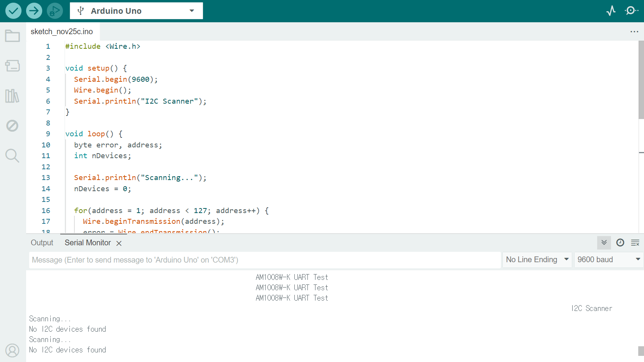Open the Serial Plotter icon
Viewport: 644px width, 362px height.
click(x=611, y=11)
